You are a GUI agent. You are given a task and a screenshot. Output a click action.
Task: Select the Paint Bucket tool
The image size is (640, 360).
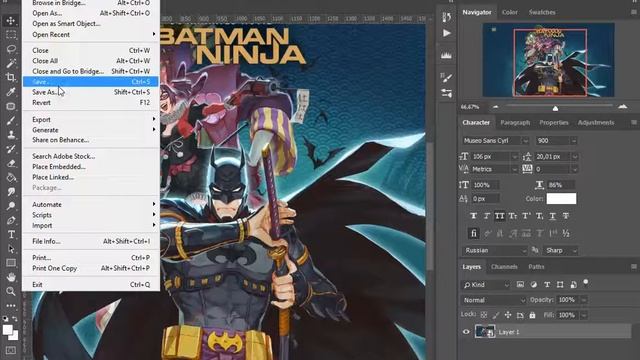[11, 178]
